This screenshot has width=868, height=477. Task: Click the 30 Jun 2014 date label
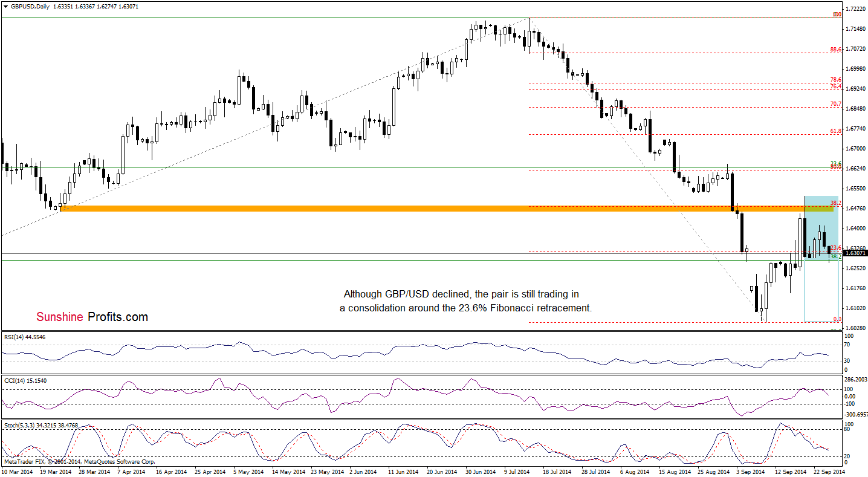[x=481, y=470]
